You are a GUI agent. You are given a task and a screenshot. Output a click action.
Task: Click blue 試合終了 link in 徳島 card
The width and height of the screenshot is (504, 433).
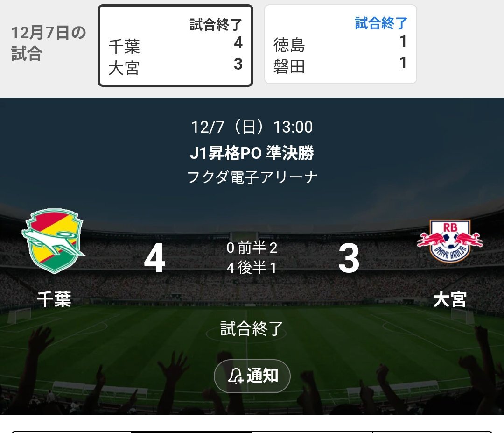coord(381,23)
